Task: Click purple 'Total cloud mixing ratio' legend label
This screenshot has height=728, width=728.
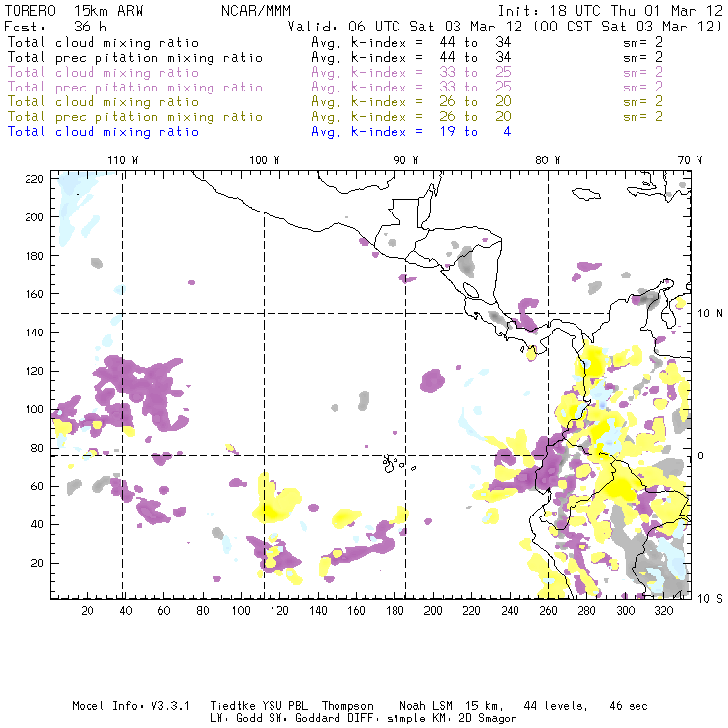Action: pos(103,73)
